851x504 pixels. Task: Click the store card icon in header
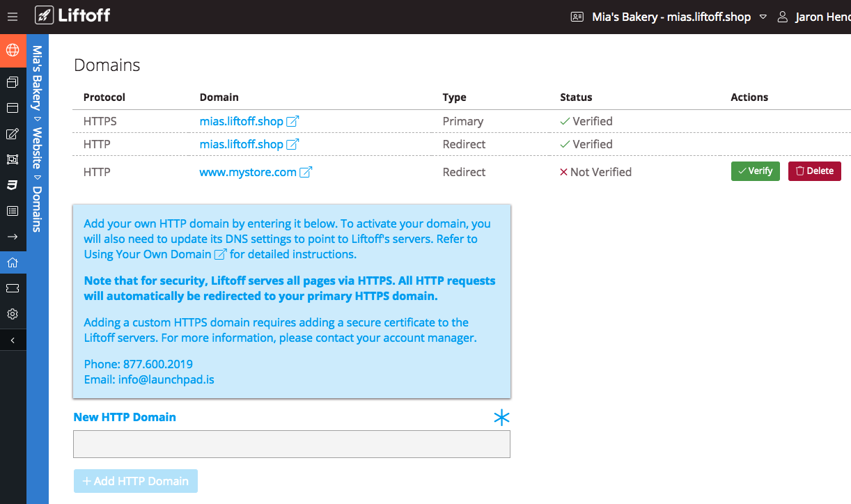(577, 17)
